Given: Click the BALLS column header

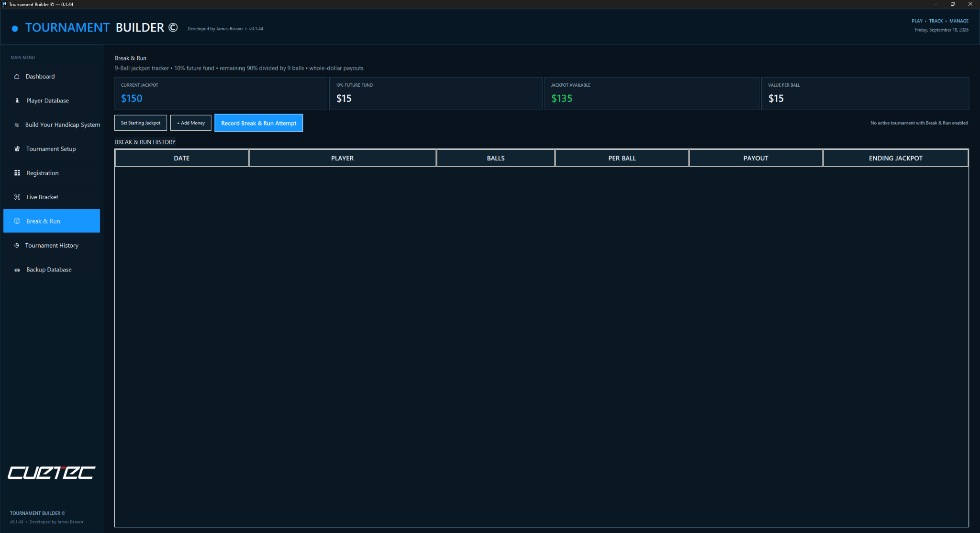Looking at the screenshot, I should (x=496, y=158).
